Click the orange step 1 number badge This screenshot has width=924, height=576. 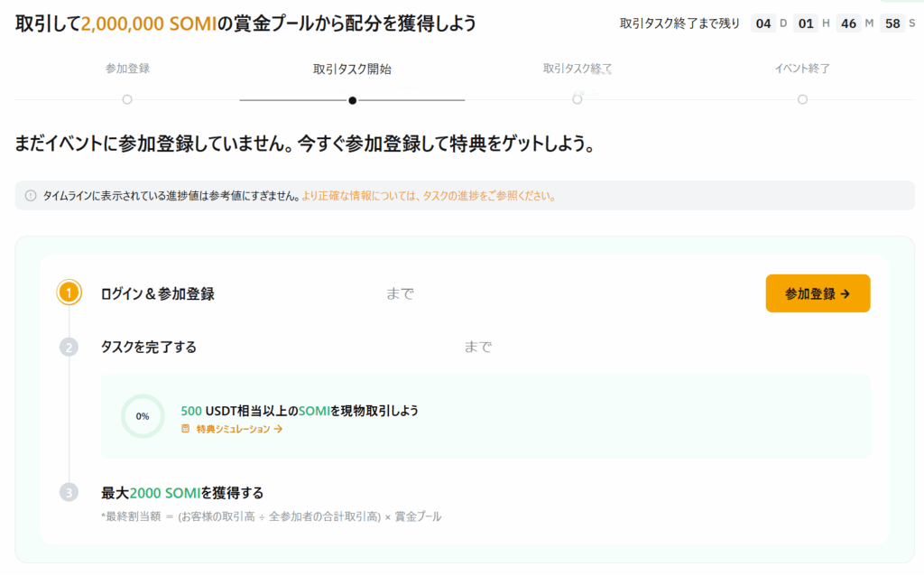tap(69, 293)
